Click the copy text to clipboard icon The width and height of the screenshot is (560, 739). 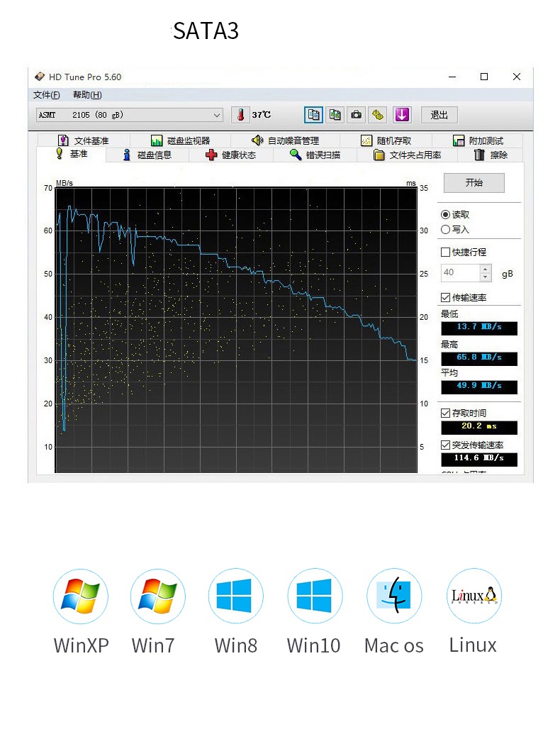(x=313, y=114)
